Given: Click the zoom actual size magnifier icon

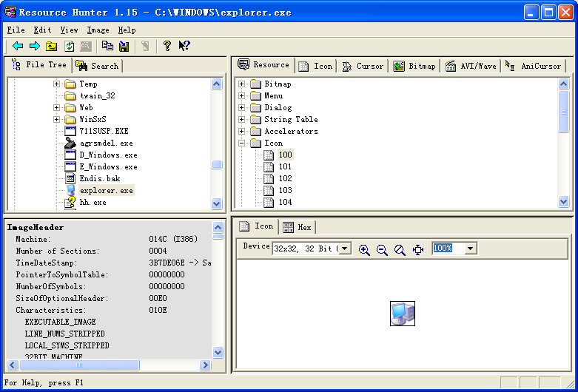Looking at the screenshot, I should tap(400, 250).
